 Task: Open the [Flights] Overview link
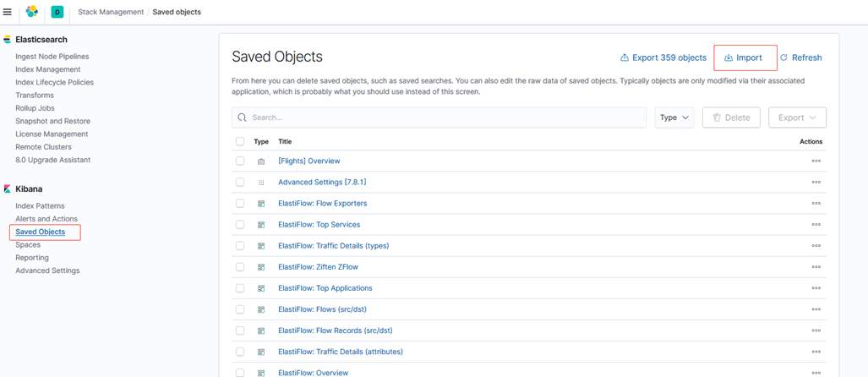pyautogui.click(x=308, y=161)
